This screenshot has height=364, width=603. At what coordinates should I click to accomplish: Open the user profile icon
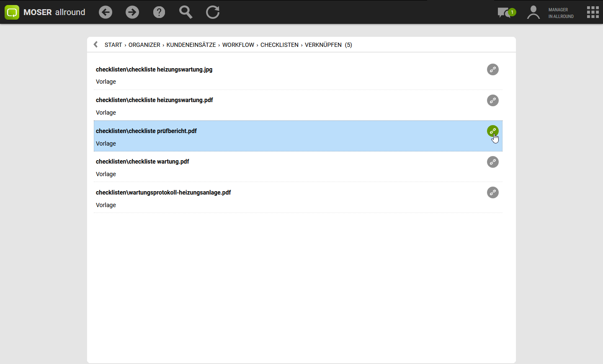pos(533,13)
